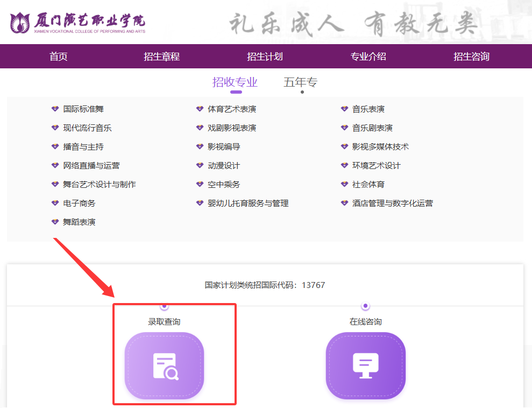Viewport: 532px width, 408px height.
Task: Open the 酒店管理与数字化运营 major link
Action: 393,203
